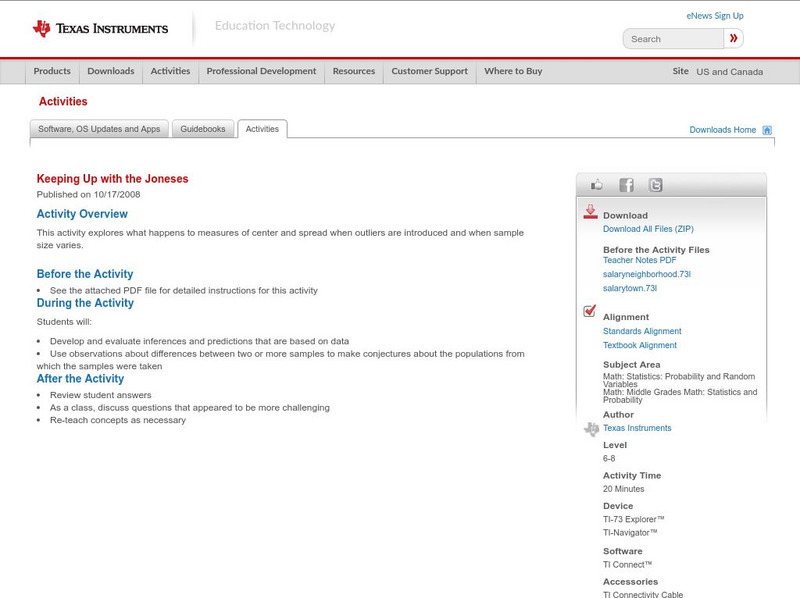Click the Texas Instruments logo
This screenshot has width=800, height=598.
point(100,29)
